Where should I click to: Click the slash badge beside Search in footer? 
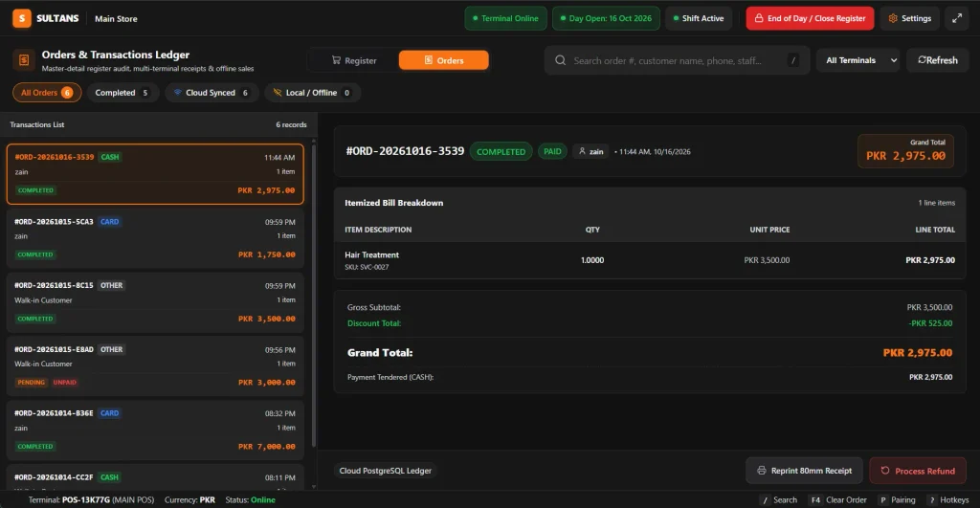765,500
